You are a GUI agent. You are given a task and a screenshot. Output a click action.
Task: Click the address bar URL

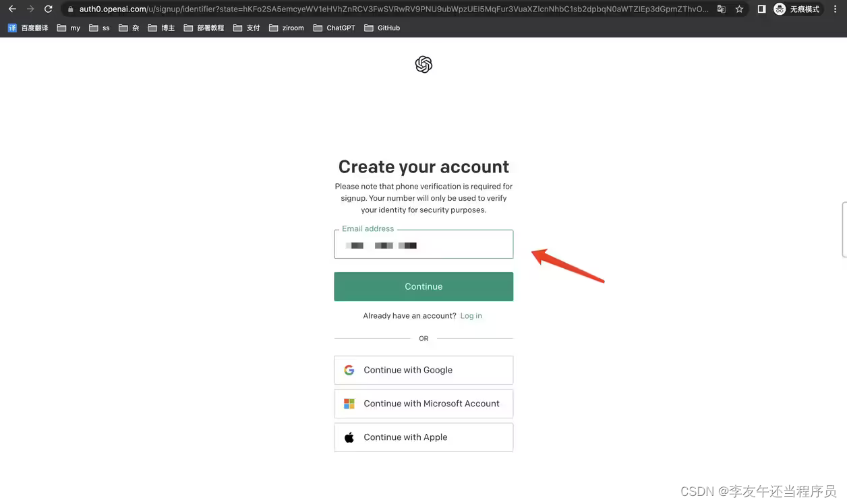tap(394, 9)
